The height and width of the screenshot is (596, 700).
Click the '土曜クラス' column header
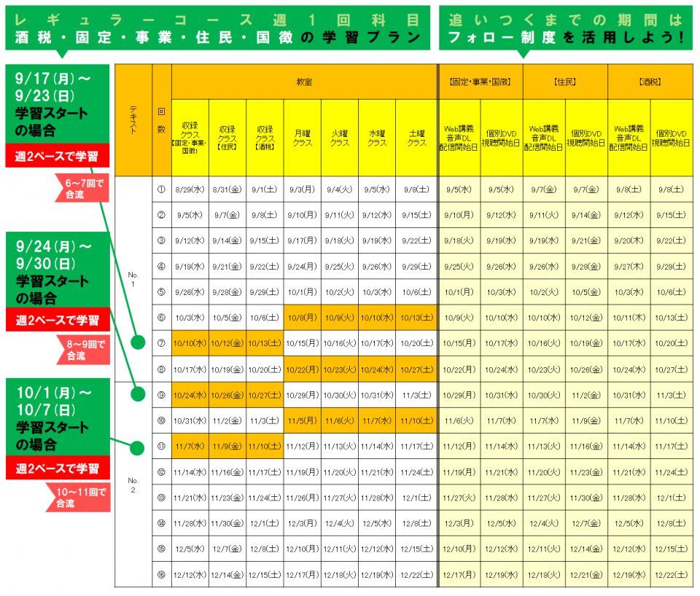click(x=416, y=138)
